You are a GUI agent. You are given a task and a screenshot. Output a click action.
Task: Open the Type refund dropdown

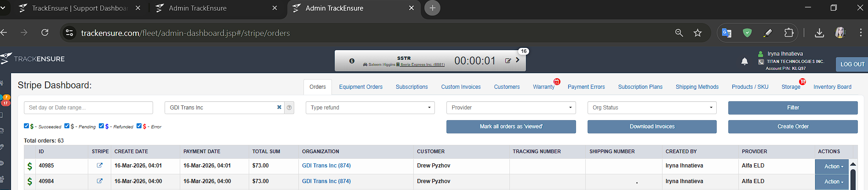tap(370, 108)
